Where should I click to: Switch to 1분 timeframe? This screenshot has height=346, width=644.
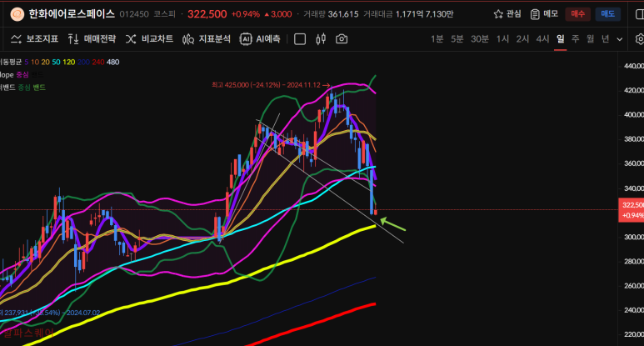[437, 39]
